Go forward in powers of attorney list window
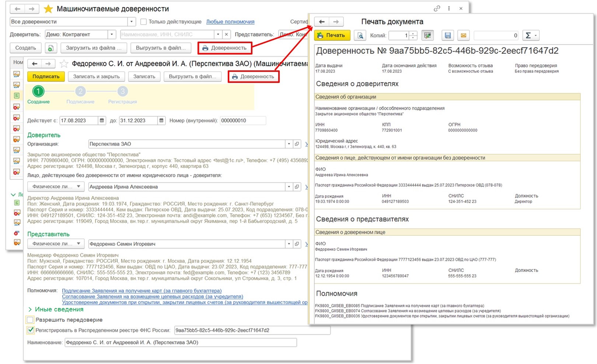Screen dimensions: 597x364 pyautogui.click(x=32, y=9)
